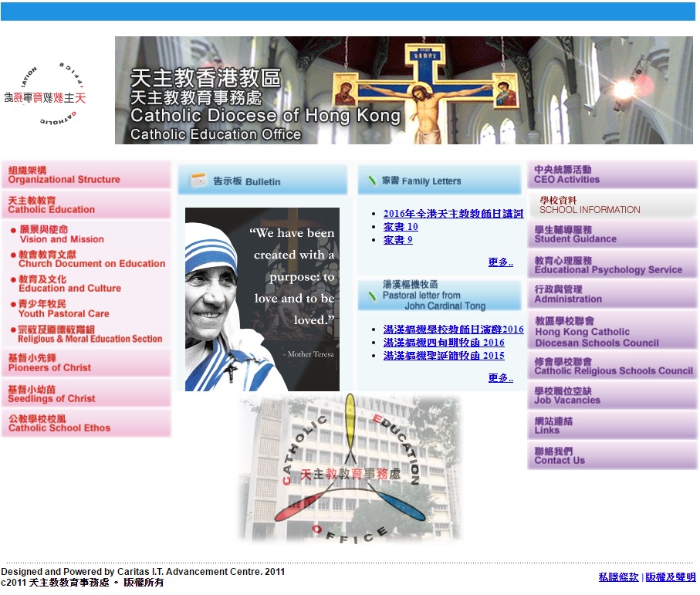Open the 家書 9 link

pos(397,240)
